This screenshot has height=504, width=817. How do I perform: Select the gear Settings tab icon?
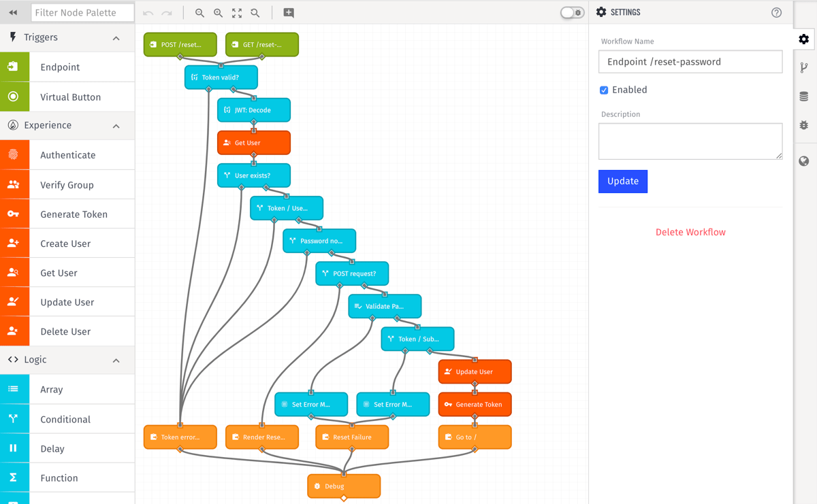[804, 39]
